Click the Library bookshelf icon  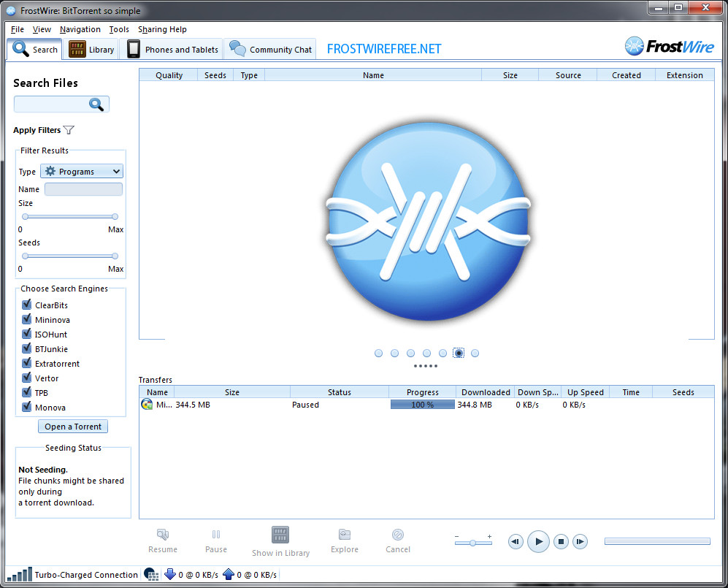[77, 49]
